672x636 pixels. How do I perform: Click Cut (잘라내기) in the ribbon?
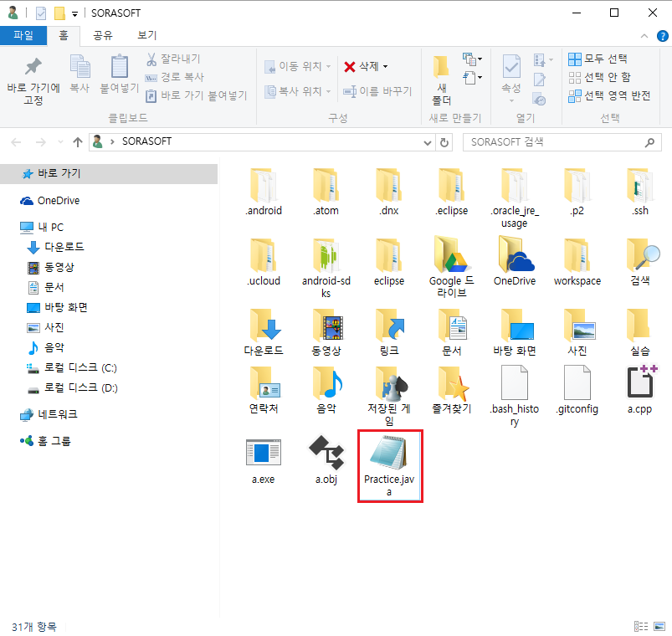[x=173, y=59]
